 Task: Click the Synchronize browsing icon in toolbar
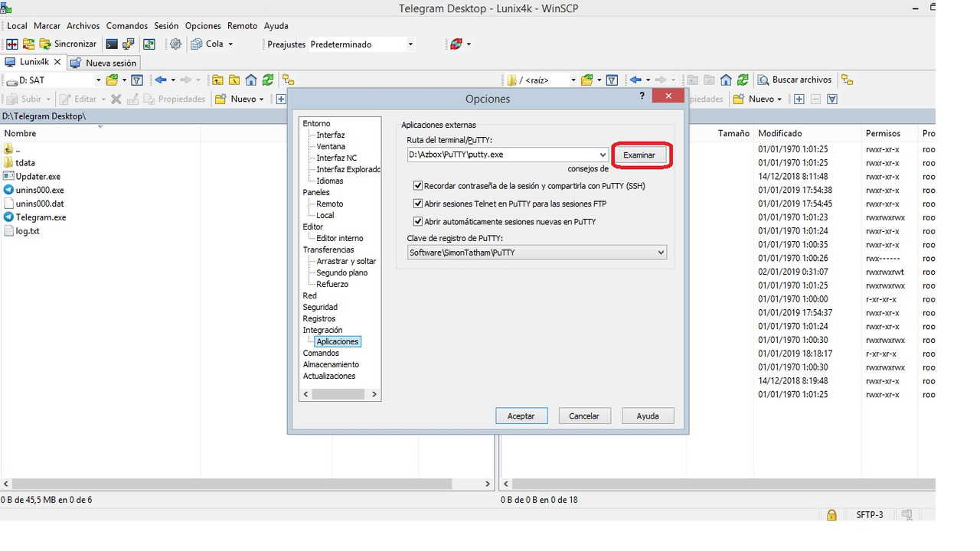pyautogui.click(x=29, y=44)
